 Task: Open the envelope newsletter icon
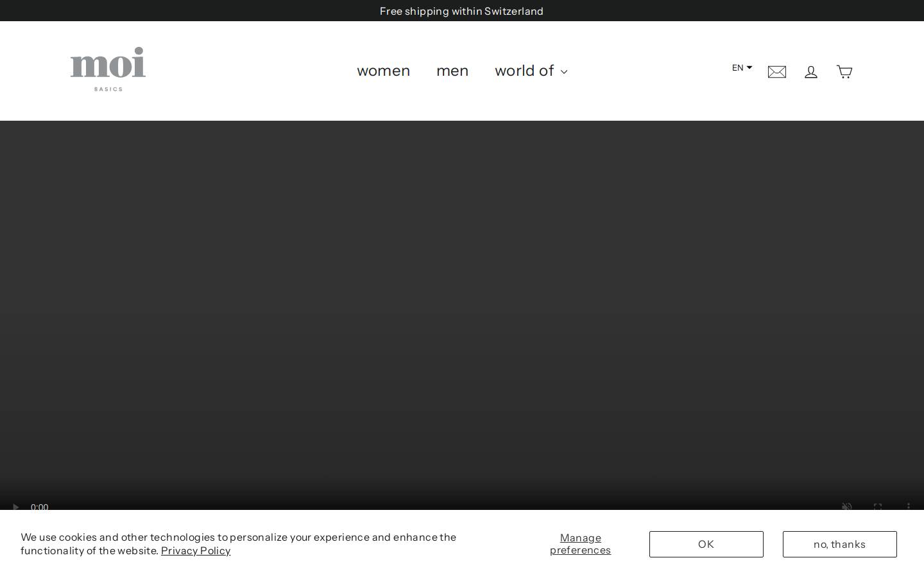point(777,72)
